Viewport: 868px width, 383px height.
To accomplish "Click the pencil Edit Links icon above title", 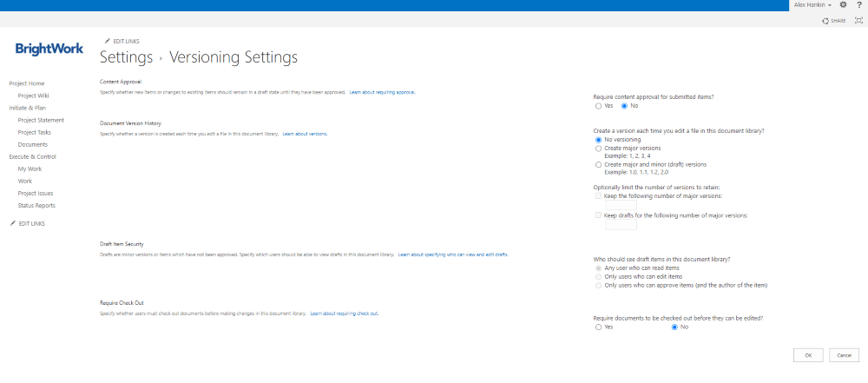I will pos(108,41).
